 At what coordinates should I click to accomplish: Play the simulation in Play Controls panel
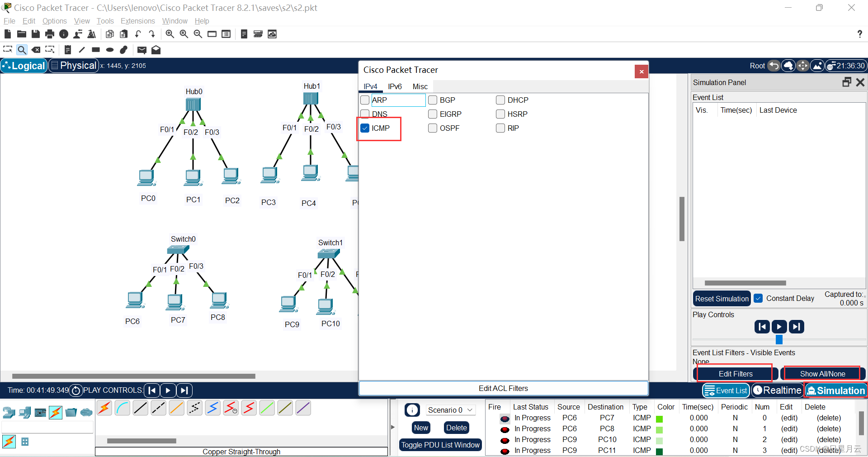point(779,327)
